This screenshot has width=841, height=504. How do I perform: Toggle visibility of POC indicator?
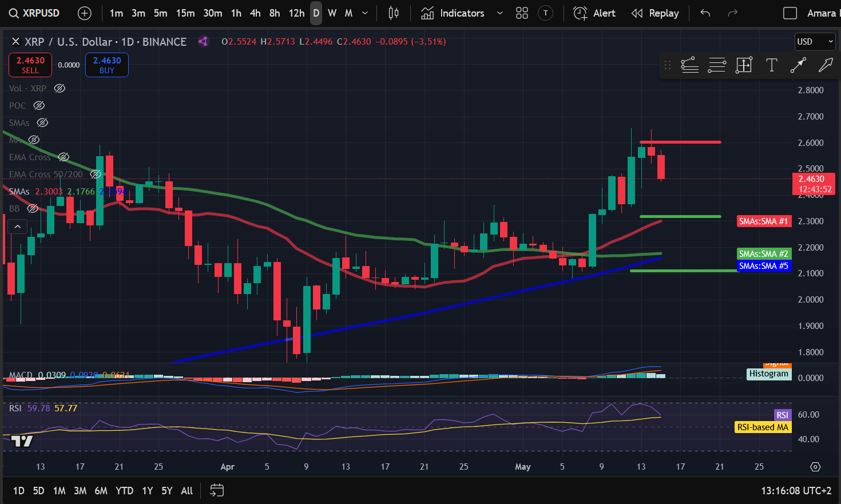(x=39, y=105)
